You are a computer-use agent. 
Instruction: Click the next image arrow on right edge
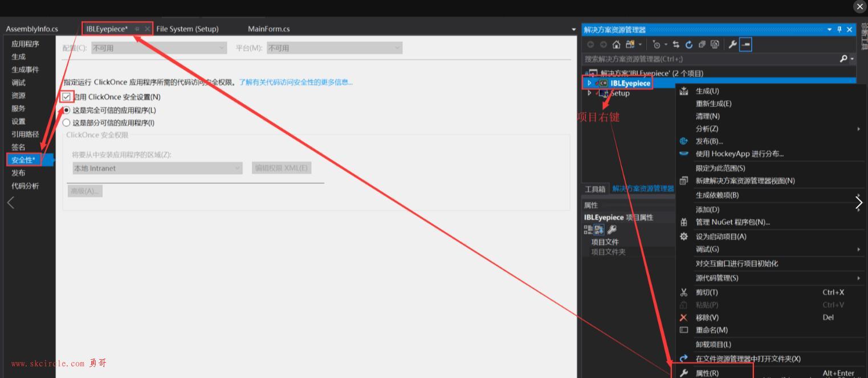[x=859, y=202]
